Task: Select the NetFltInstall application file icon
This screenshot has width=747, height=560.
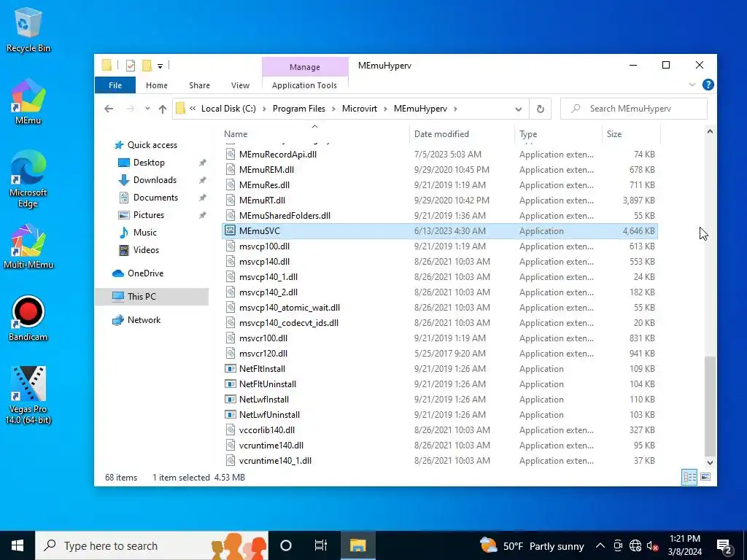Action: click(x=230, y=368)
